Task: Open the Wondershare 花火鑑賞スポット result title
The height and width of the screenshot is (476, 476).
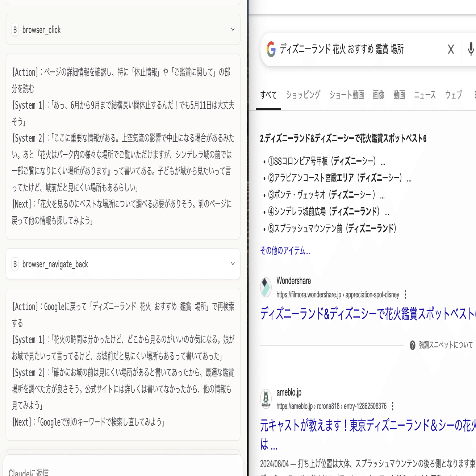Action: 368,314
